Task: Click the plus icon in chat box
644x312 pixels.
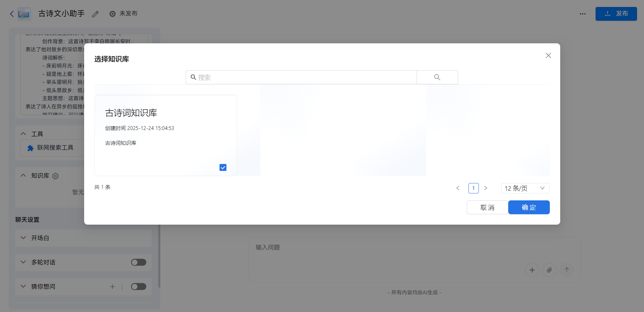Action: (x=532, y=270)
